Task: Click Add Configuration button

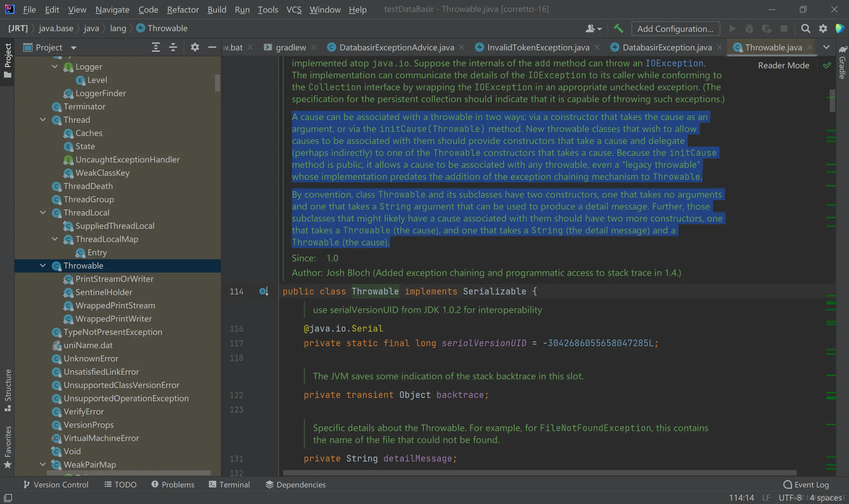Action: [x=675, y=29]
